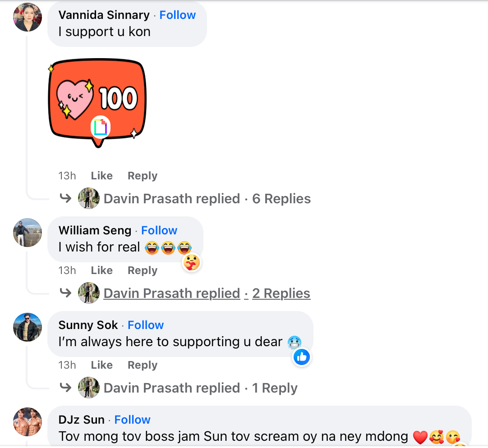Click the GIPHY logo on the sticker
Image resolution: width=488 pixels, height=448 pixels.
pos(101,127)
